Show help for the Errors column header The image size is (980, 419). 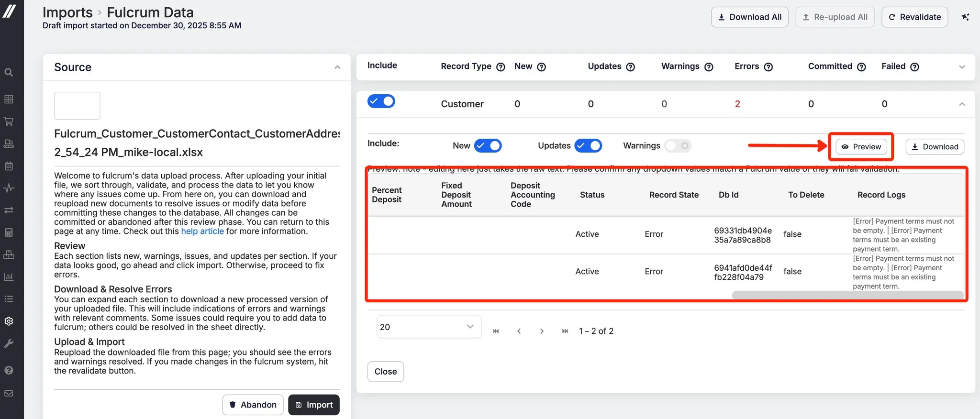click(x=768, y=67)
